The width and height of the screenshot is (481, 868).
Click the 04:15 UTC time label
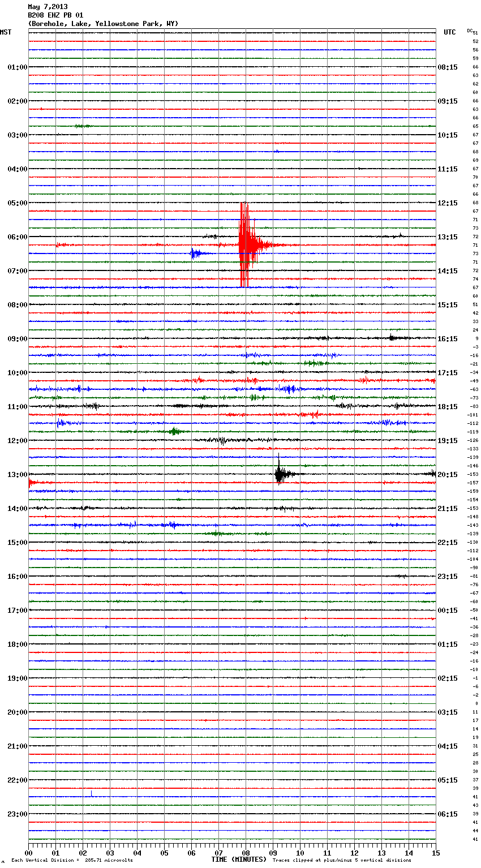point(448,746)
